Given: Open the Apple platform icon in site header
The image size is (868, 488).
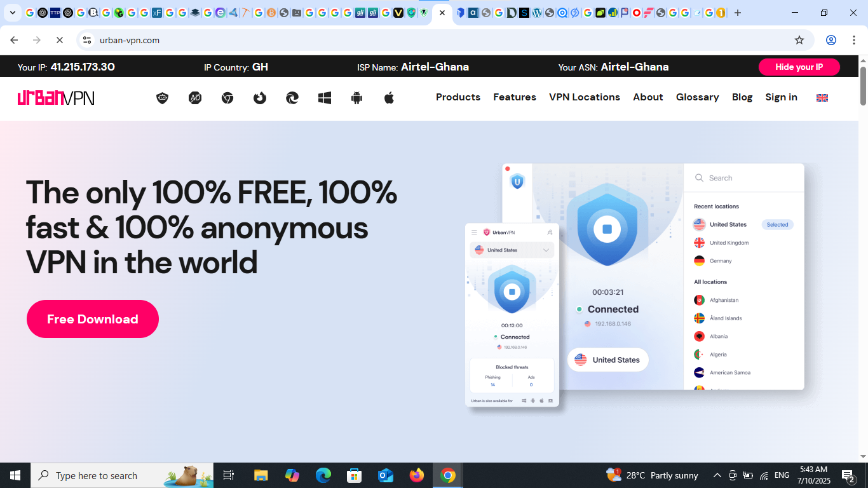Looking at the screenshot, I should pyautogui.click(x=389, y=97).
